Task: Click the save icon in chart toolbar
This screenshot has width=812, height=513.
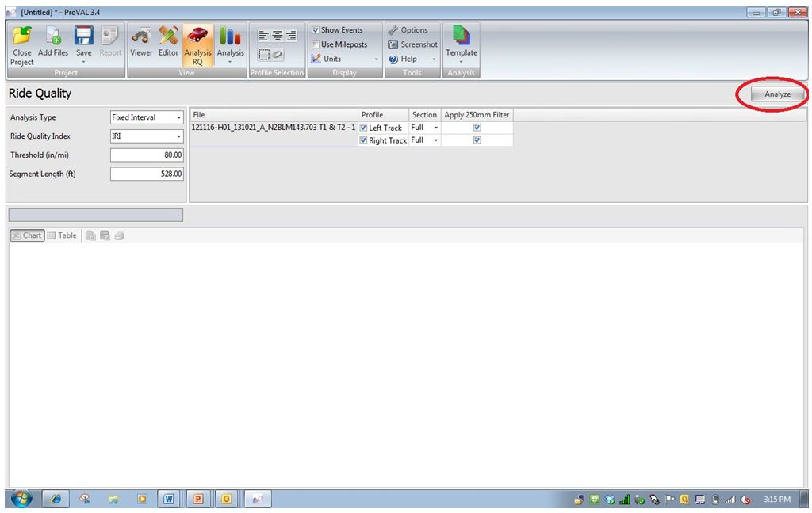Action: (105, 235)
